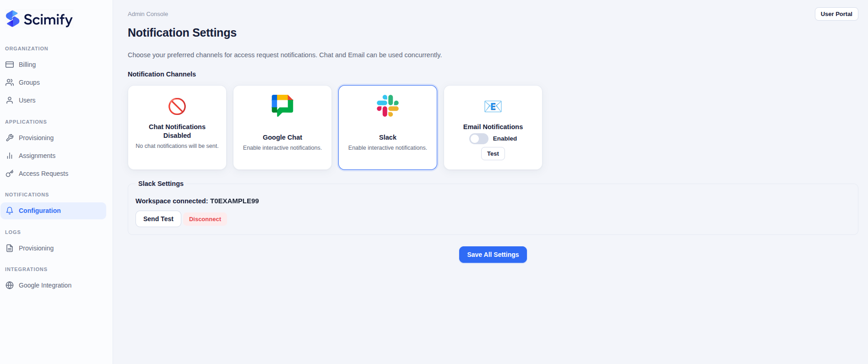The image size is (868, 364).
Task: Click the Google Chat logo icon
Action: 282,106
